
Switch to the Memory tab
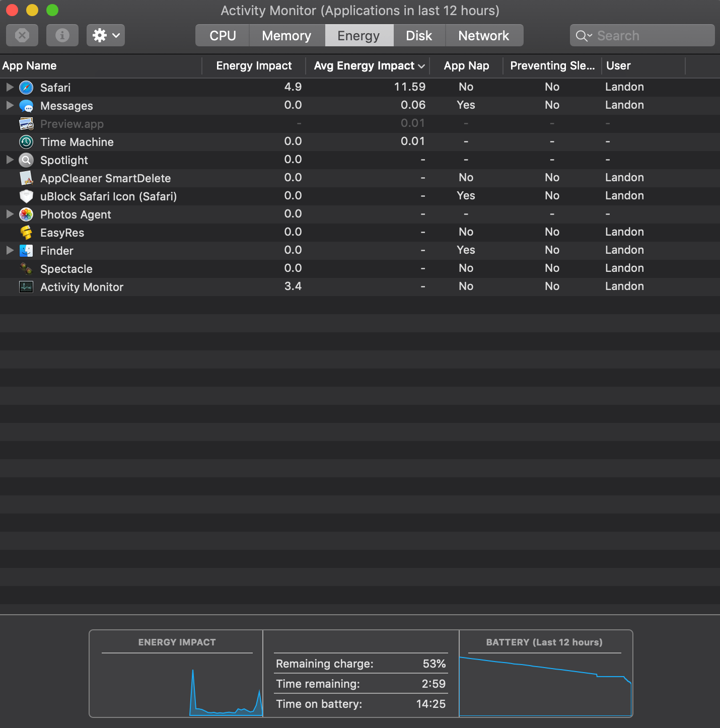286,35
